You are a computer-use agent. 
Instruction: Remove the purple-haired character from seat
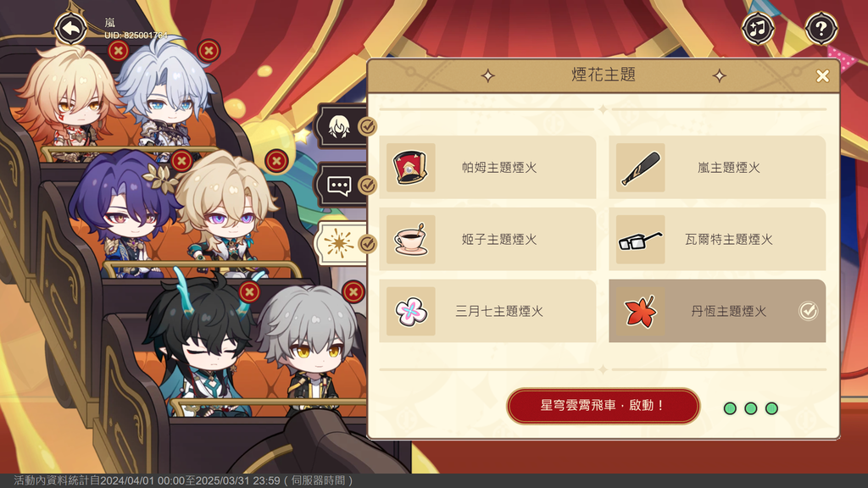tap(181, 161)
